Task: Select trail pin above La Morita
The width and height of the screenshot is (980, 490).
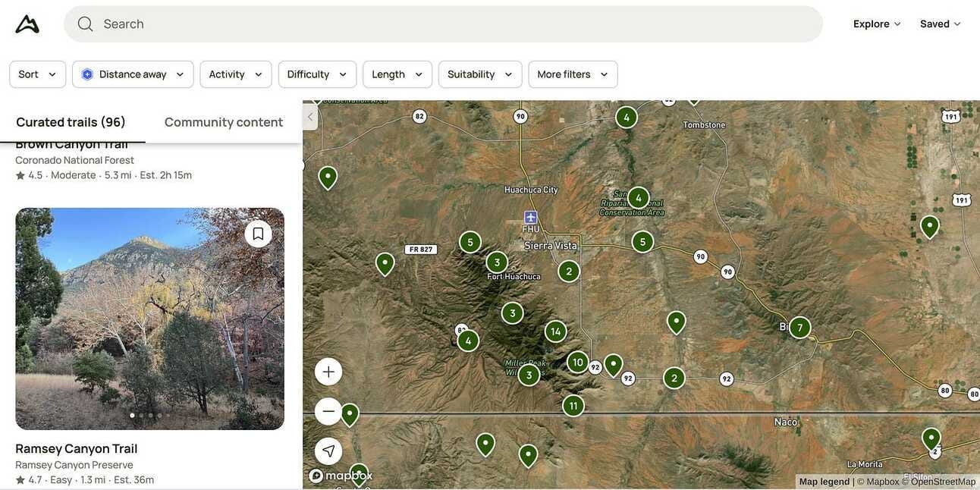Action: (931, 438)
